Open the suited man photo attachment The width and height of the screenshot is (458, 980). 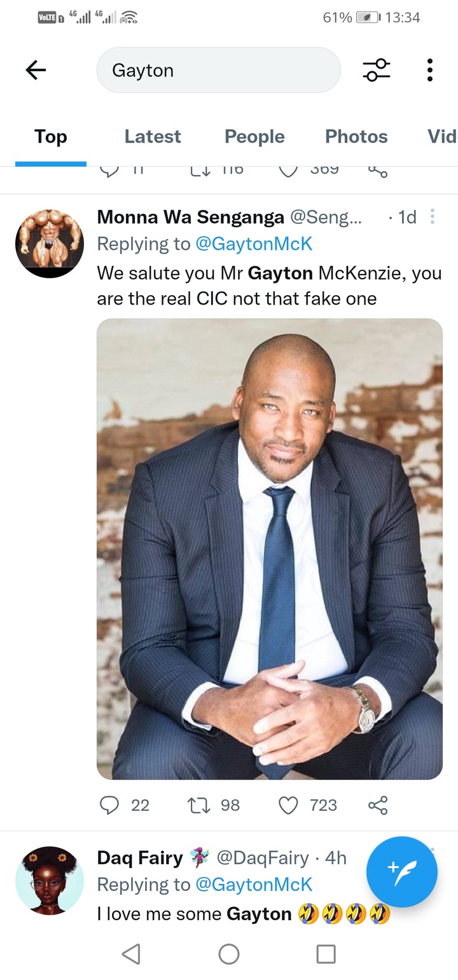coord(270,549)
